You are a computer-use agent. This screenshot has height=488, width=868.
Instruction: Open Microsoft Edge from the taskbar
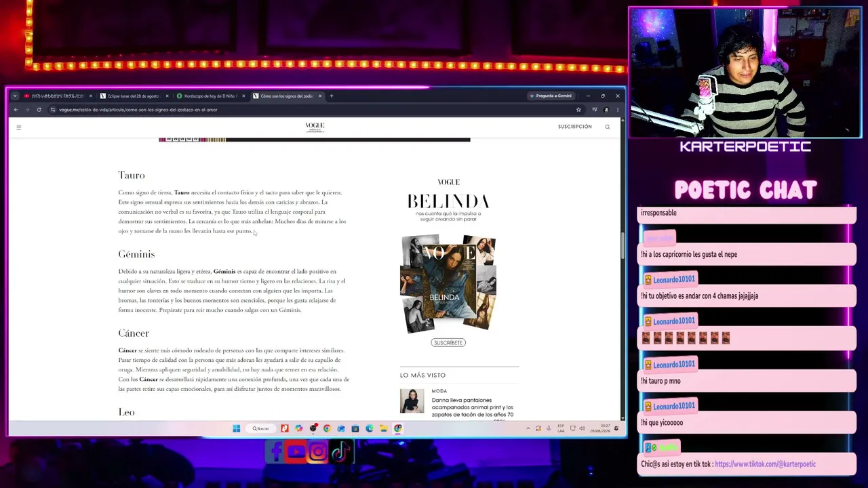[x=370, y=428]
